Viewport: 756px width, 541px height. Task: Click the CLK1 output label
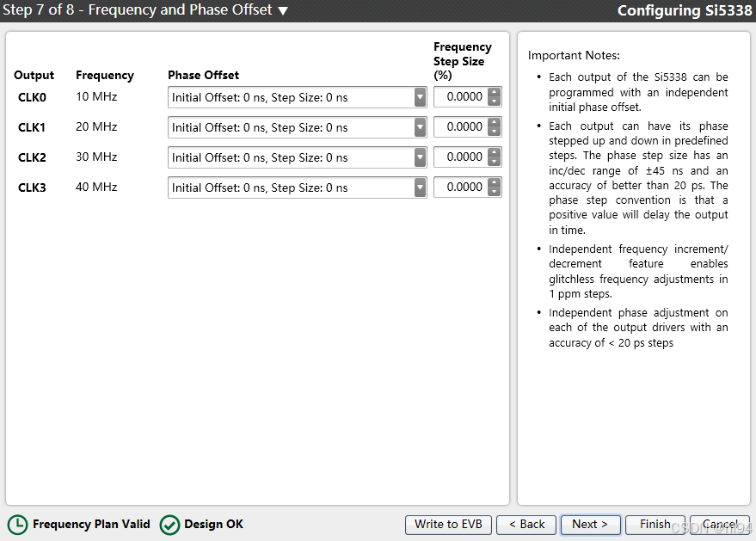click(32, 128)
